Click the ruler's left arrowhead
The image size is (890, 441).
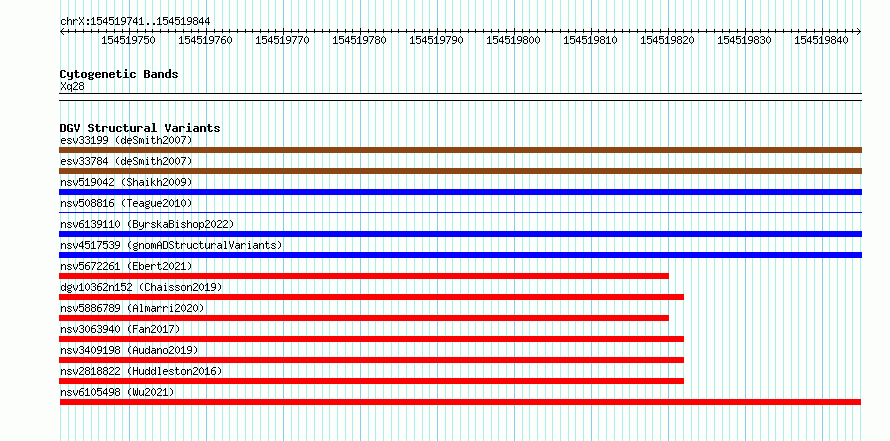point(62,31)
